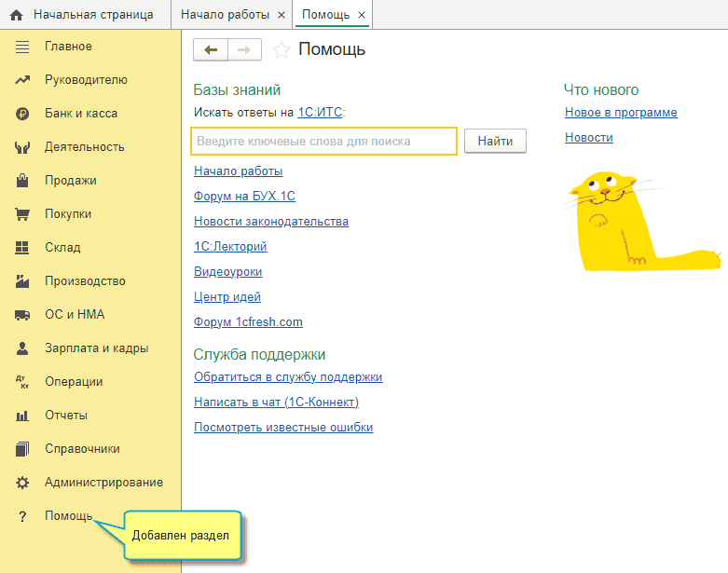Click the cart icon for Покупки

(x=22, y=214)
